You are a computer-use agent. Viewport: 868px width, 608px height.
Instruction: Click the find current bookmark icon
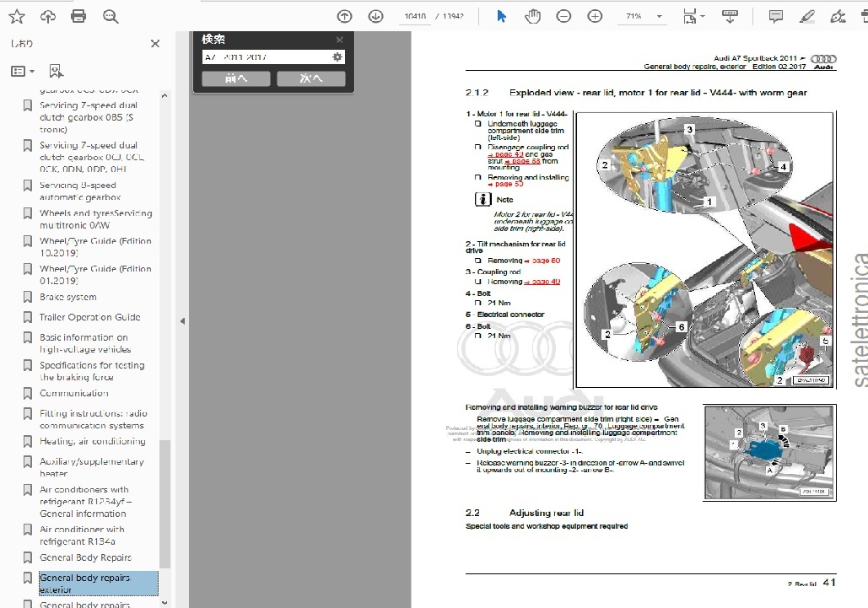pyautogui.click(x=56, y=71)
